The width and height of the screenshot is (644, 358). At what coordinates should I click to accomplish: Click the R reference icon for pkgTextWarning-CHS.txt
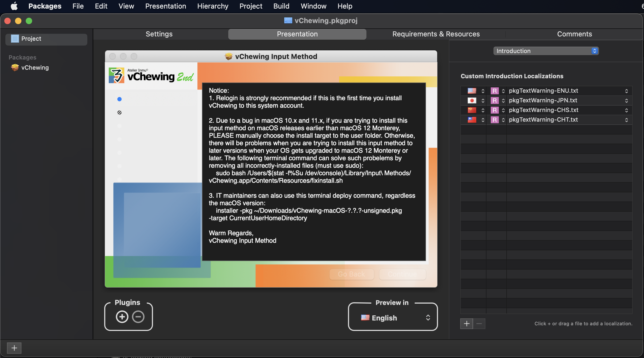point(495,110)
